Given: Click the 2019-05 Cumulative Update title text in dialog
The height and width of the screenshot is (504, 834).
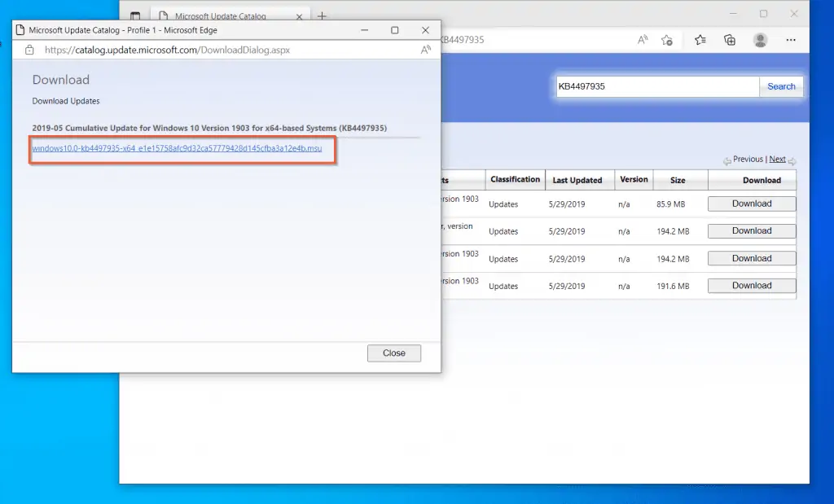Looking at the screenshot, I should [209, 128].
